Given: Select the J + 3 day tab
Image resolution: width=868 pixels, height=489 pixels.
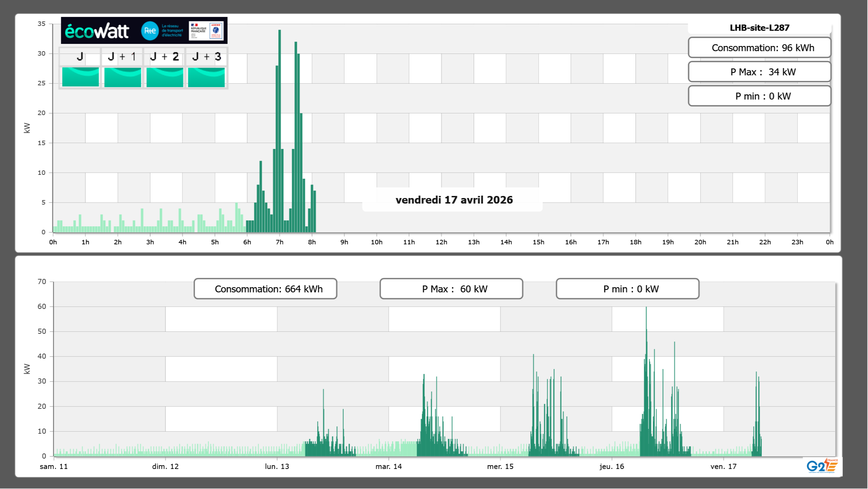Looking at the screenshot, I should (x=206, y=57).
